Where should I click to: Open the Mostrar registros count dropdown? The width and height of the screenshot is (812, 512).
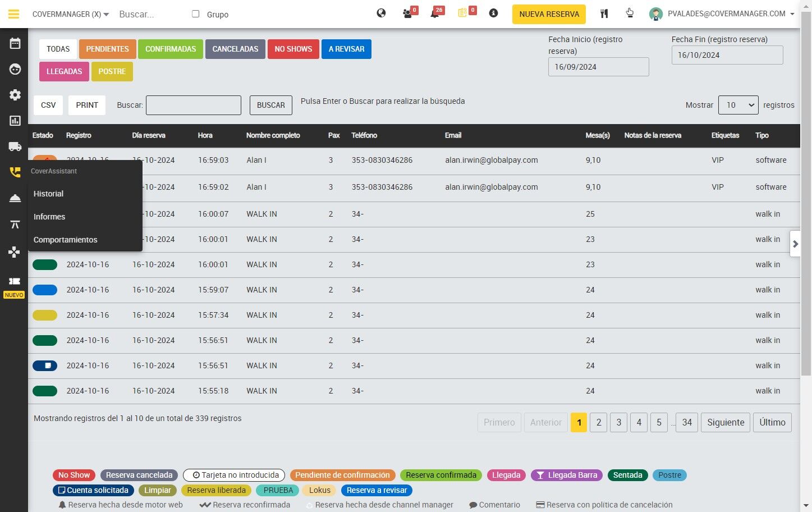[x=738, y=105]
